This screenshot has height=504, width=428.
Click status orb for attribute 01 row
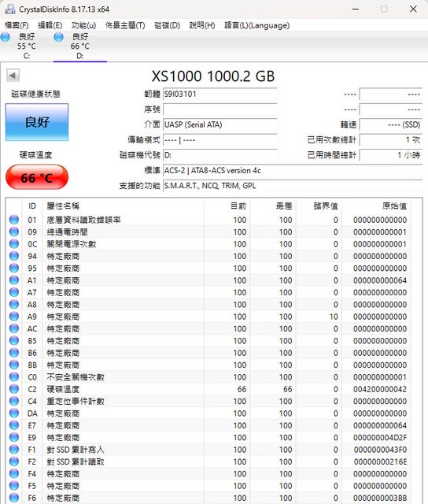pyautogui.click(x=14, y=220)
